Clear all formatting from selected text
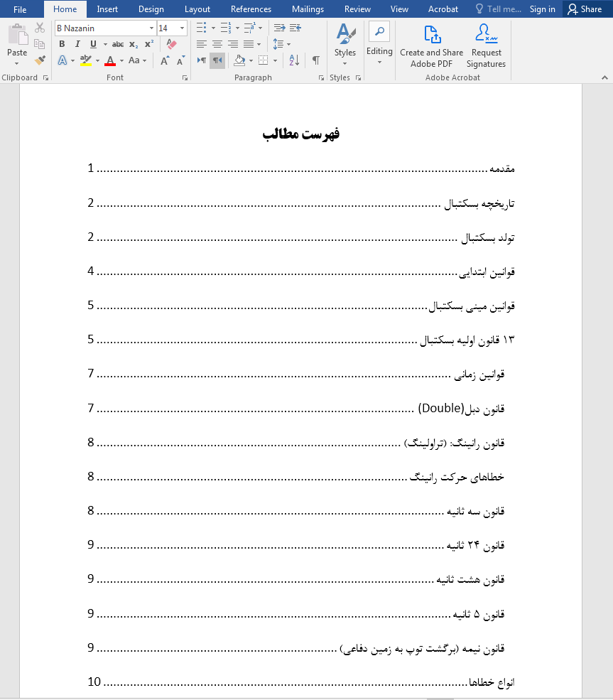Image resolution: width=613 pixels, height=700 pixels. click(x=170, y=43)
